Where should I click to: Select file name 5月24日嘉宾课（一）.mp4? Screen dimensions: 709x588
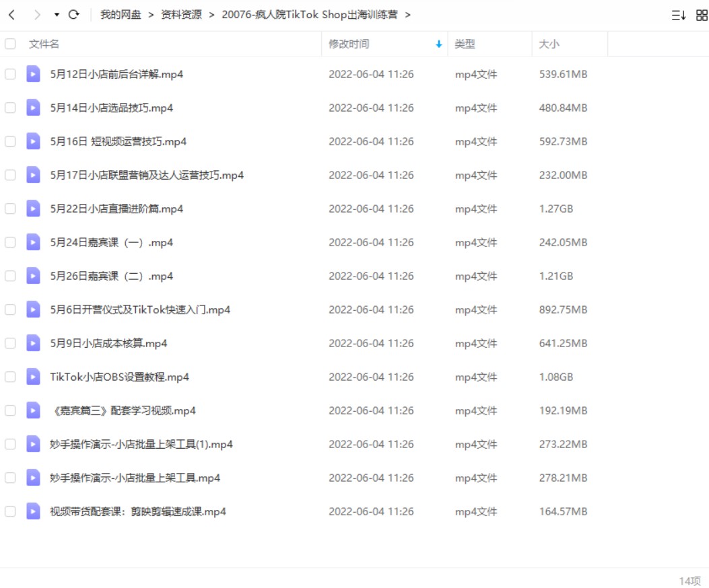[x=112, y=242]
